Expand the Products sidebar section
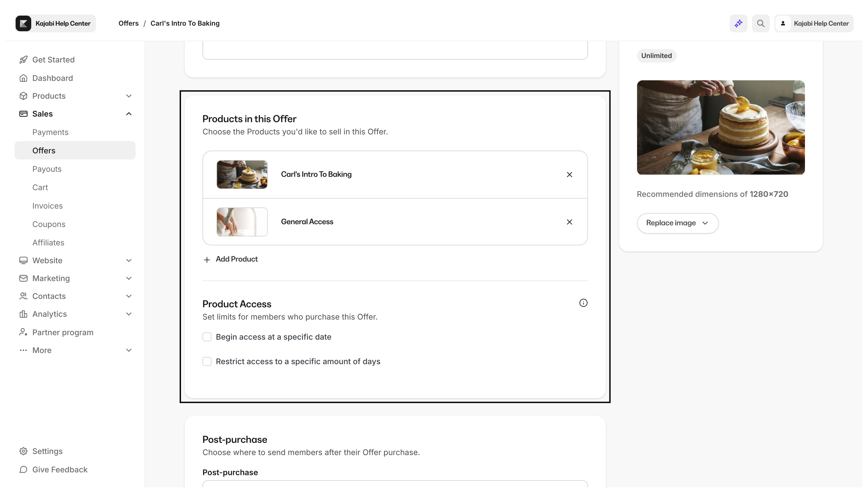Screen dimensions: 868x493 (x=129, y=96)
